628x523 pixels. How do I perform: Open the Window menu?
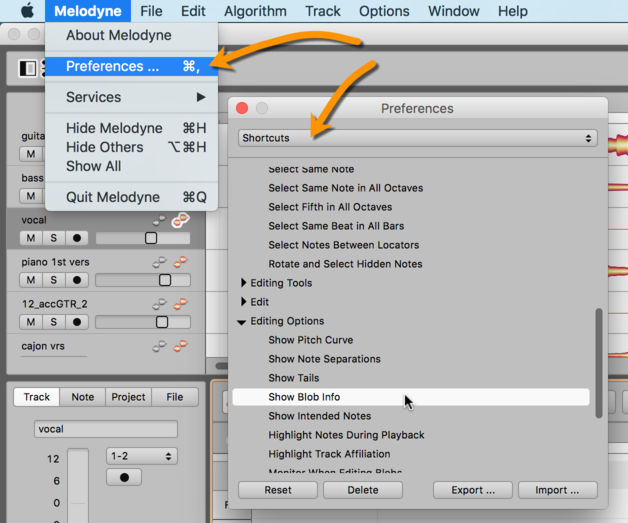point(453,11)
